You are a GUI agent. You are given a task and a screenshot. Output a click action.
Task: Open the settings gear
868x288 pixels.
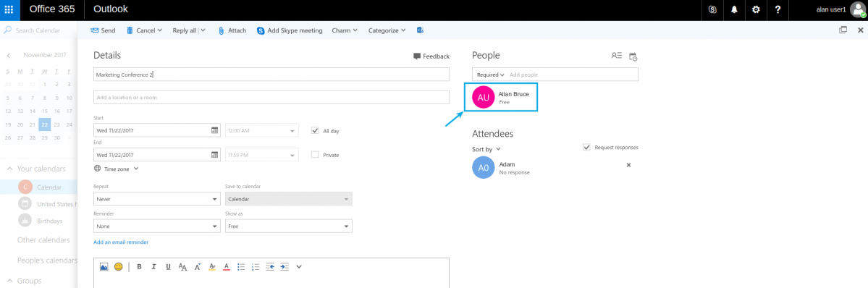pyautogui.click(x=756, y=9)
